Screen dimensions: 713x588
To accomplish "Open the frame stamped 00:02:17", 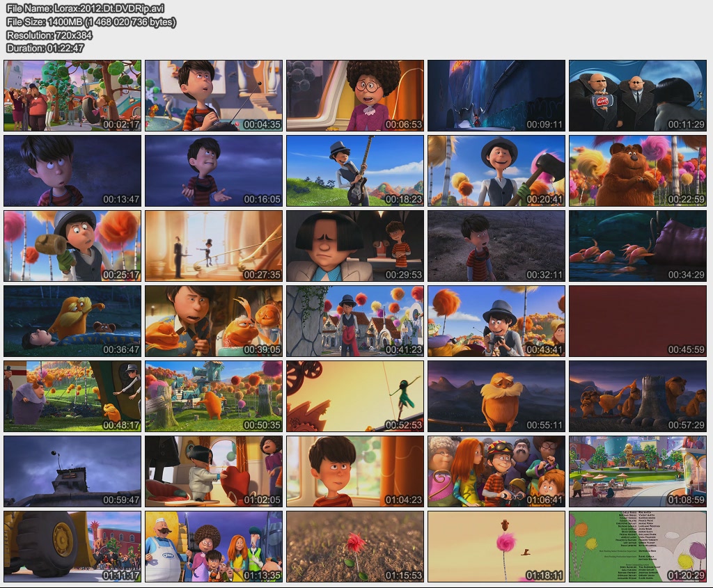I will coord(72,95).
